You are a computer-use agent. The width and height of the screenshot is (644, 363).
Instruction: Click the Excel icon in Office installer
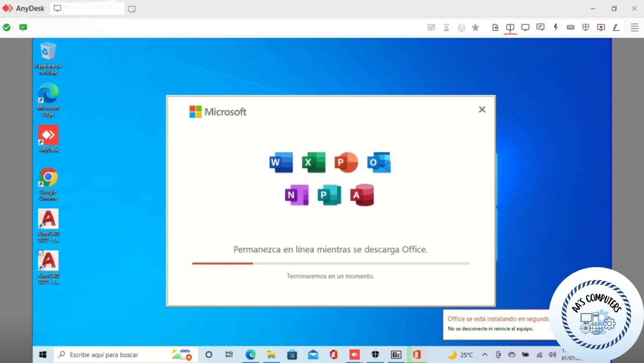(x=314, y=162)
